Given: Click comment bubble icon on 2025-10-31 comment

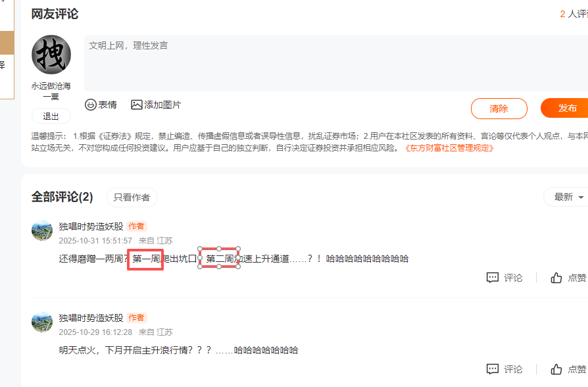Looking at the screenshot, I should tap(493, 278).
